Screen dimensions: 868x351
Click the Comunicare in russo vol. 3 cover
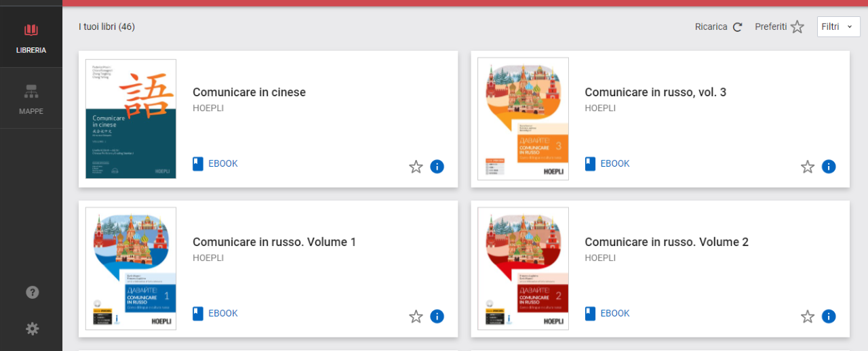[x=523, y=119]
